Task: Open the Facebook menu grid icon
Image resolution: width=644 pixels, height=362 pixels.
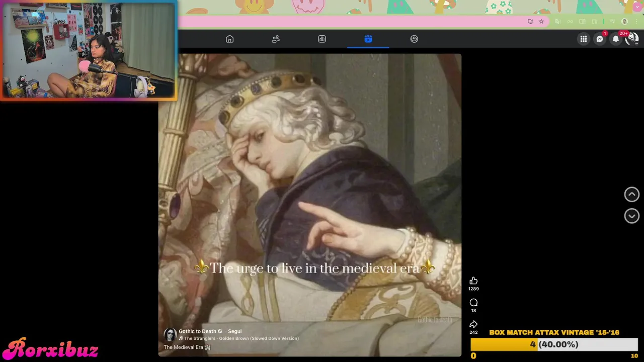Action: coord(584,39)
